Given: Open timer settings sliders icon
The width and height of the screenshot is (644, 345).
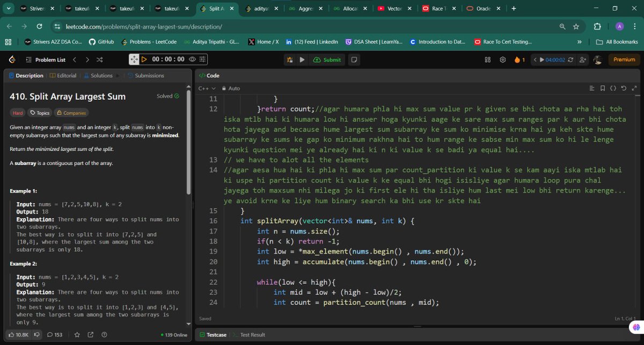Looking at the screenshot, I should pyautogui.click(x=202, y=60).
